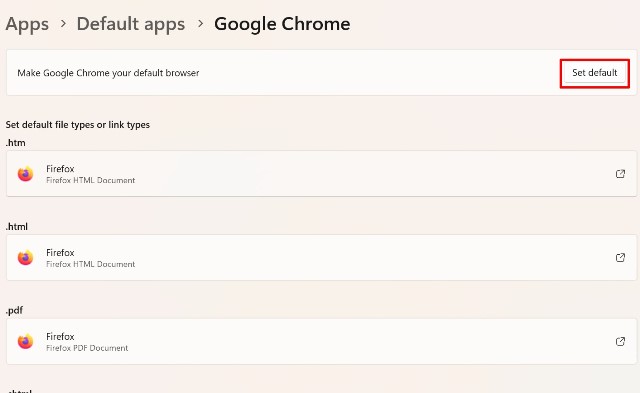Go back to Apps breadcrumb
The image size is (640, 393).
pos(27,24)
